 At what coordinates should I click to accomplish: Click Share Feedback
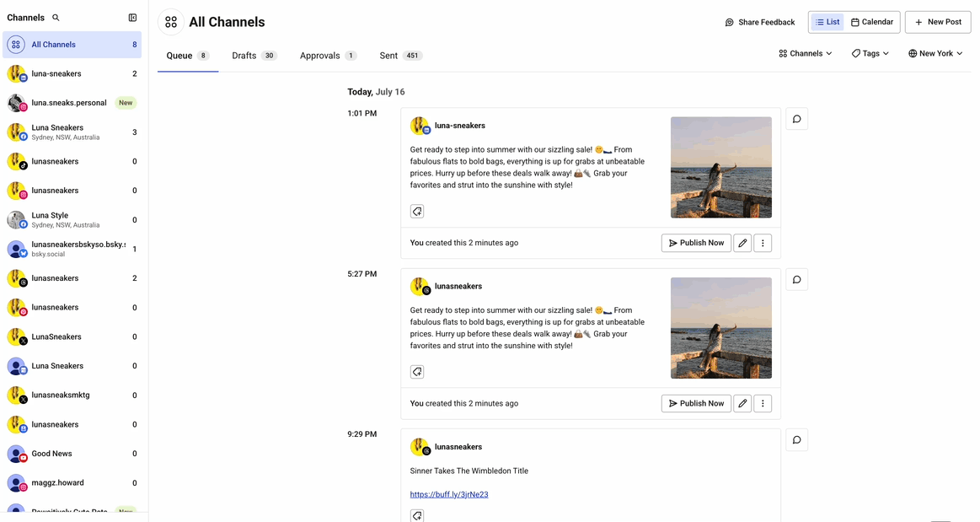tap(760, 23)
